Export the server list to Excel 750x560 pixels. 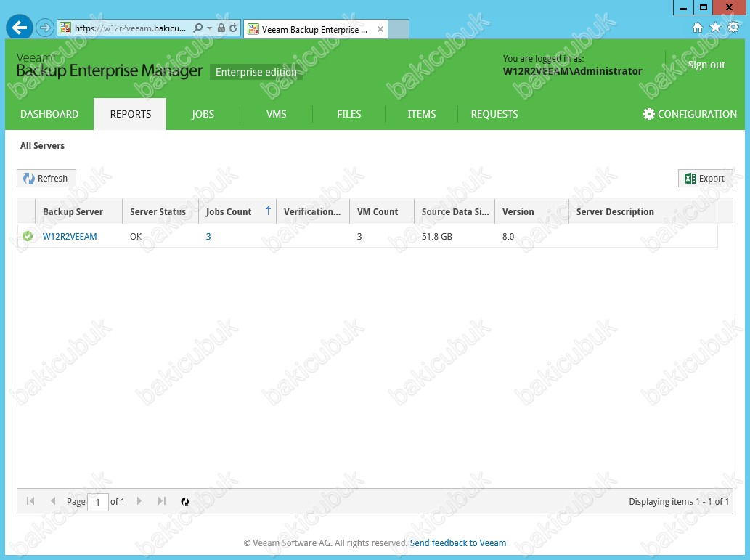click(x=705, y=179)
